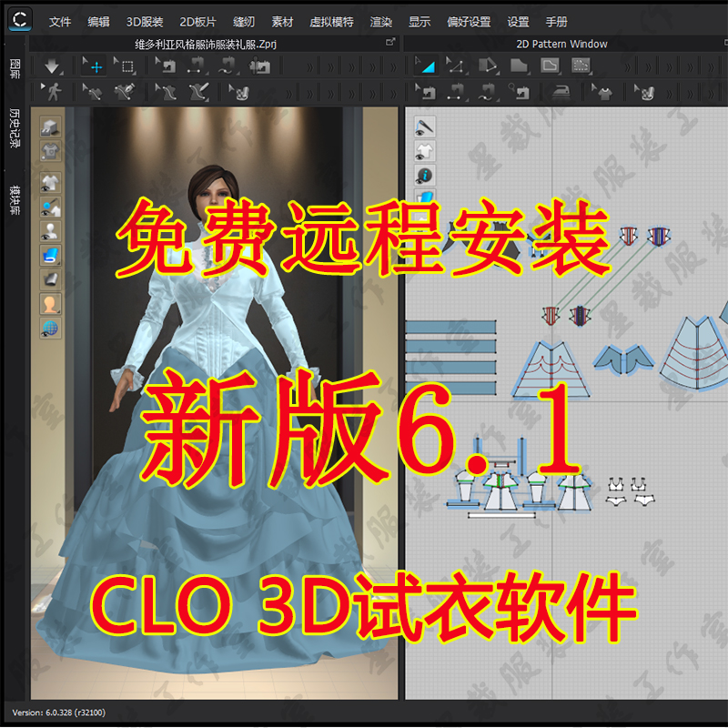Activate Auto Sewing tool in 3D toolbar
728x728 pixels.
(x=259, y=66)
